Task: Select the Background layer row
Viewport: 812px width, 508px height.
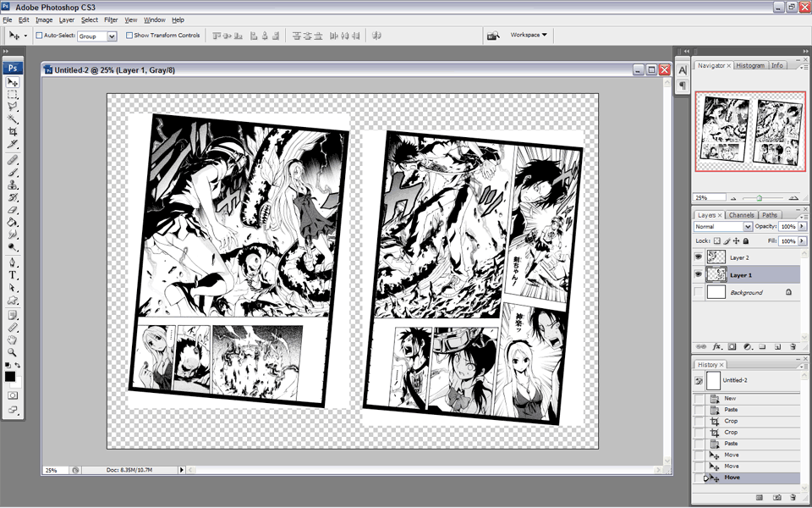Action: tap(747, 292)
